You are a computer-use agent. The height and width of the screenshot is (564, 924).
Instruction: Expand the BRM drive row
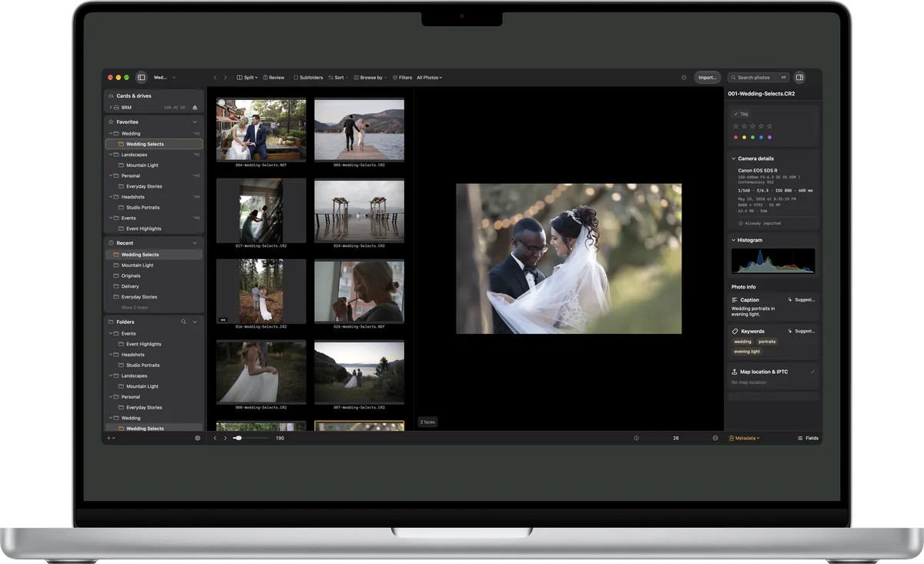tap(110, 108)
